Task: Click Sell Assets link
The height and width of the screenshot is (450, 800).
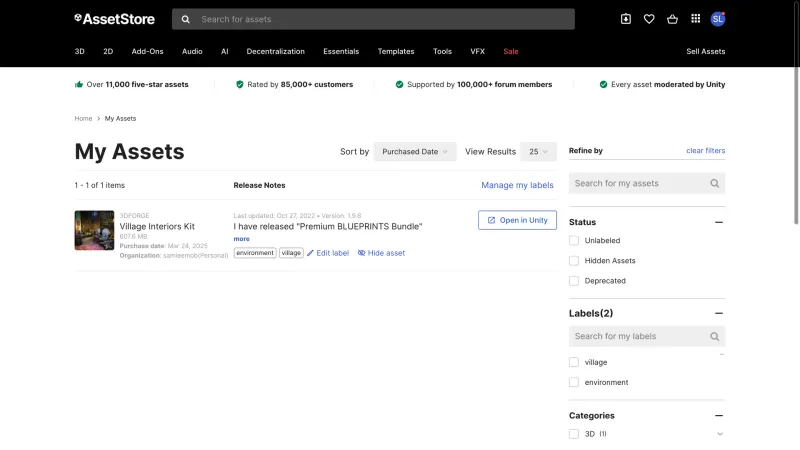Action: tap(706, 52)
